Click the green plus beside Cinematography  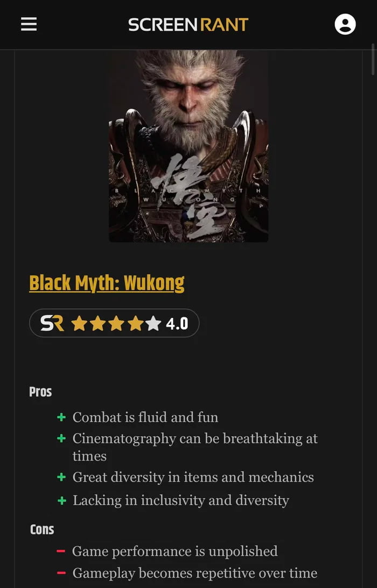(61, 438)
